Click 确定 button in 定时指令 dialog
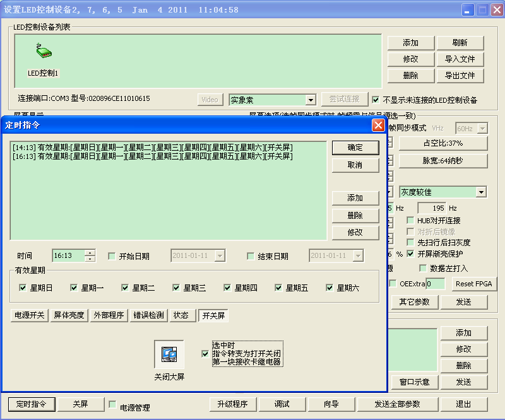 coord(355,148)
